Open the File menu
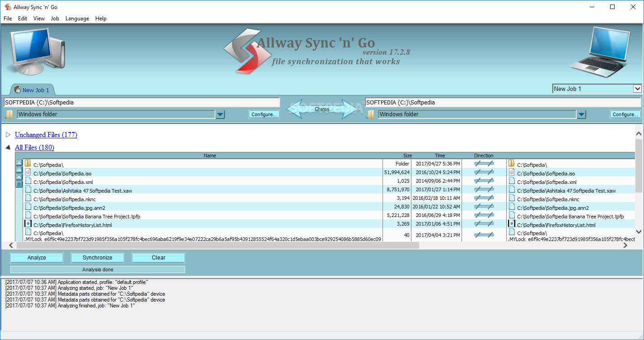 (x=8, y=19)
